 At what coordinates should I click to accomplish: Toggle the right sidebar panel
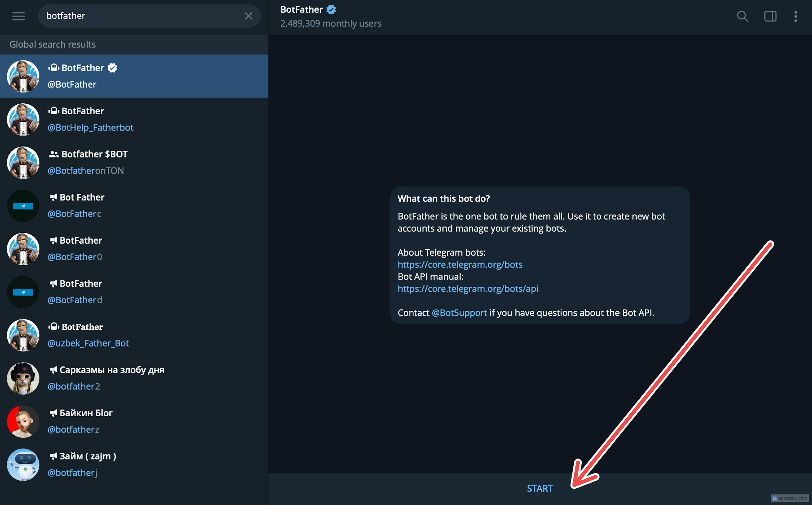point(770,16)
